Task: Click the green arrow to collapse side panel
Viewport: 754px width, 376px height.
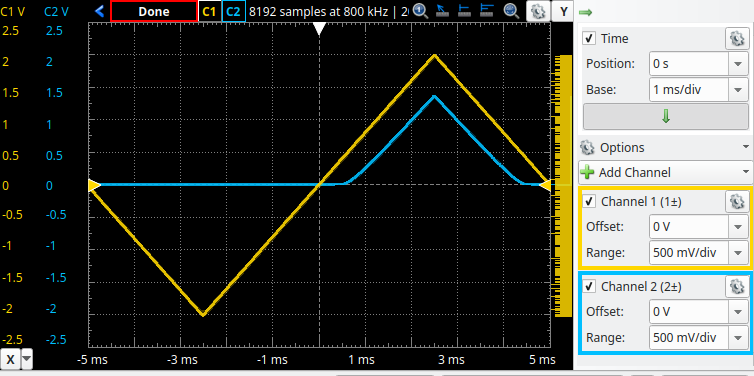Action: tap(585, 12)
